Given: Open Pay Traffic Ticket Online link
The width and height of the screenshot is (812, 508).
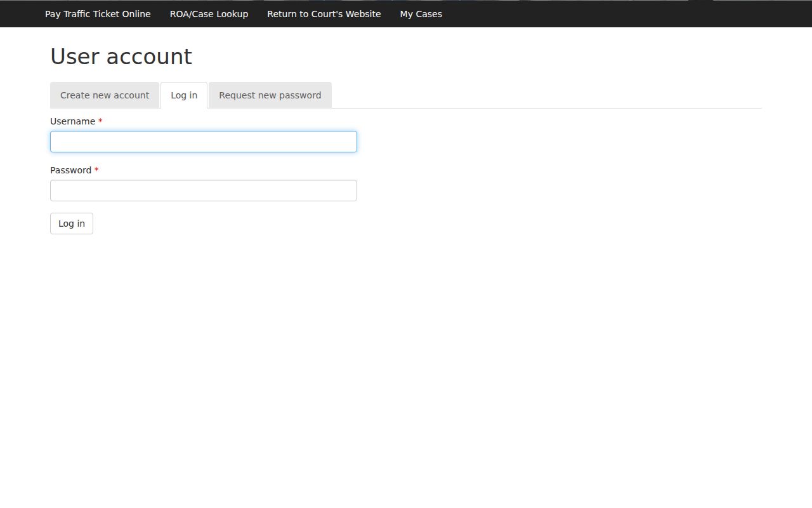Looking at the screenshot, I should tap(98, 14).
